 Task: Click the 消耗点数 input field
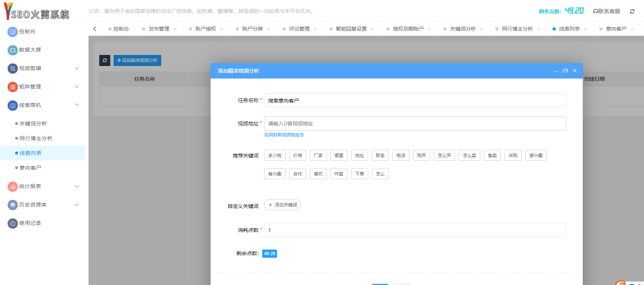pyautogui.click(x=415, y=230)
